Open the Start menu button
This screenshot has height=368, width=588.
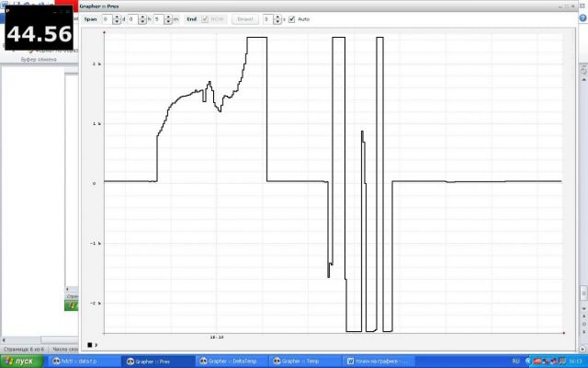(22, 362)
